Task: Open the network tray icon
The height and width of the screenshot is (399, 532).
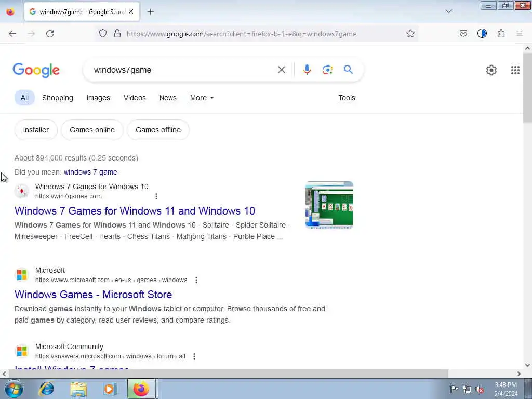Action: (467, 389)
